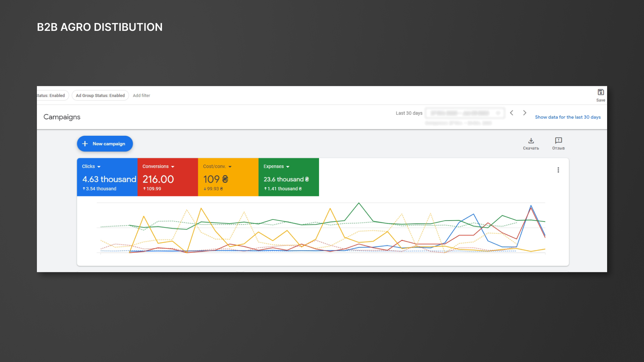Select the green Expenses scorecard tile

(x=289, y=177)
